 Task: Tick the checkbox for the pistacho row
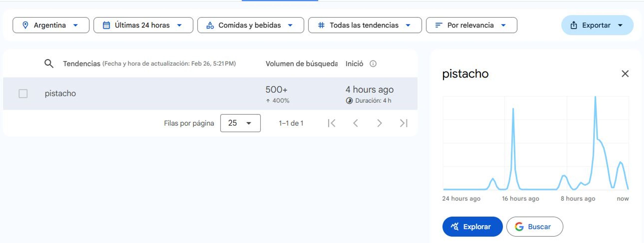point(23,94)
